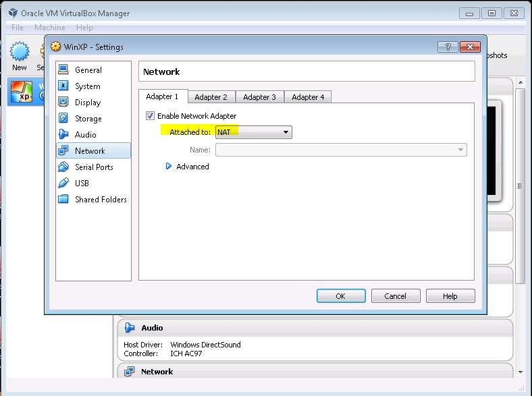This screenshot has height=396, width=532.
Task: Open Shared Folders settings category
Action: click(93, 200)
